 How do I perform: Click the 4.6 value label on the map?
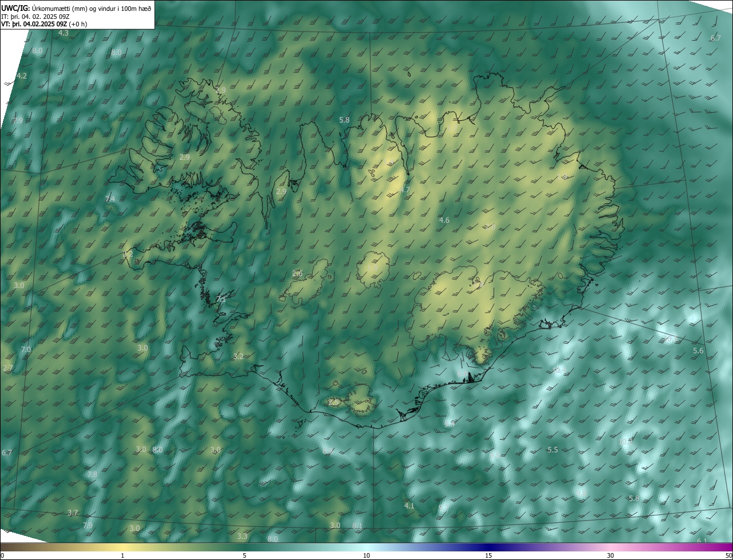pos(444,220)
